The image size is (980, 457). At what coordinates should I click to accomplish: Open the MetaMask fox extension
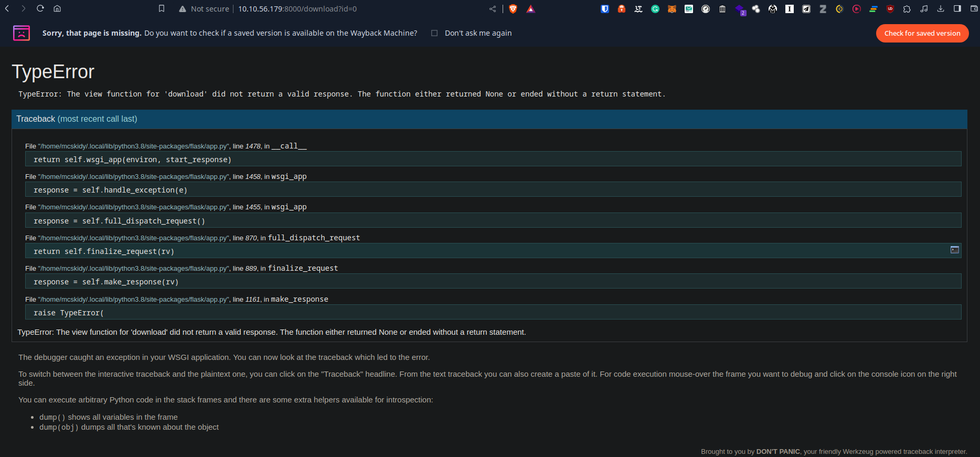[672, 9]
